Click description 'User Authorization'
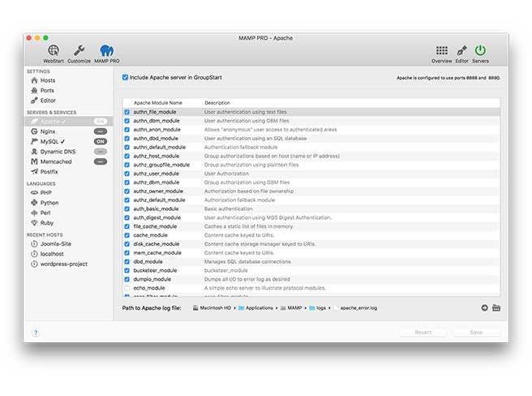532x396 pixels. coord(226,174)
